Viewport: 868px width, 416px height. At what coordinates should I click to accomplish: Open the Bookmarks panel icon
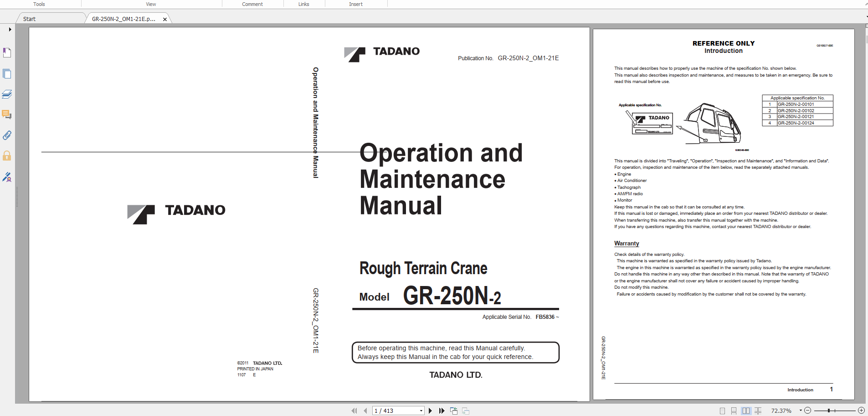tap(7, 52)
